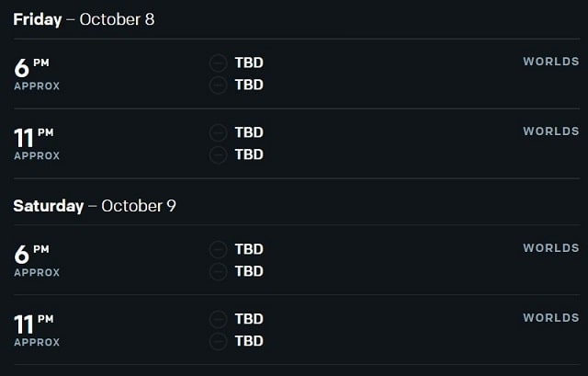
Task: Click the Saturday – October 9 date header
Action: point(95,206)
